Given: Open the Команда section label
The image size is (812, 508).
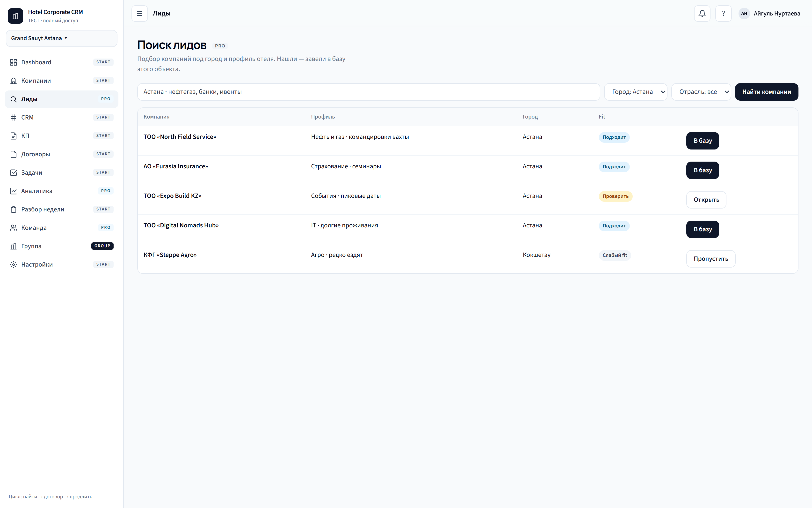Looking at the screenshot, I should (34, 228).
